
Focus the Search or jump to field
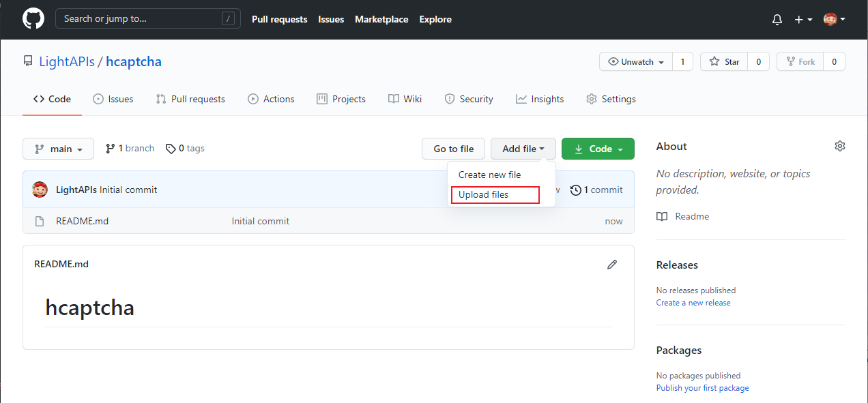click(x=148, y=19)
